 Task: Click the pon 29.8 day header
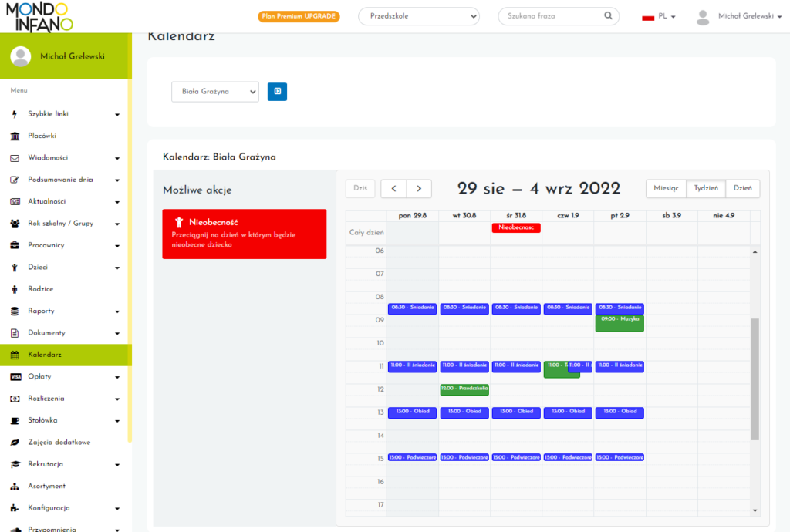click(x=412, y=215)
